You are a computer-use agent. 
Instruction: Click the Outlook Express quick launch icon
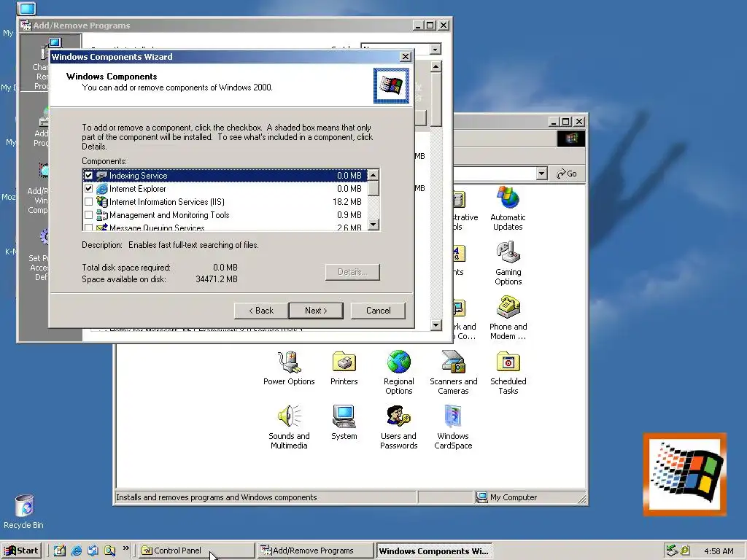coord(93,551)
